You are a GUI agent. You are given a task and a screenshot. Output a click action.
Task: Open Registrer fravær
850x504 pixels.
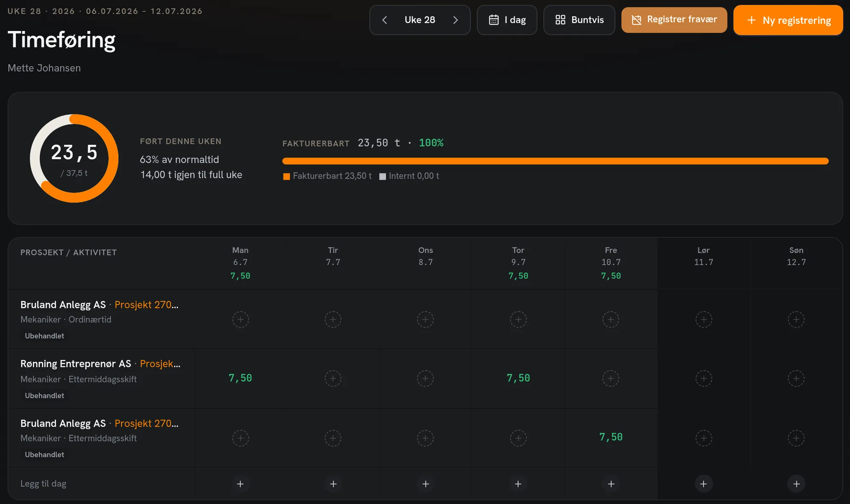coord(674,20)
